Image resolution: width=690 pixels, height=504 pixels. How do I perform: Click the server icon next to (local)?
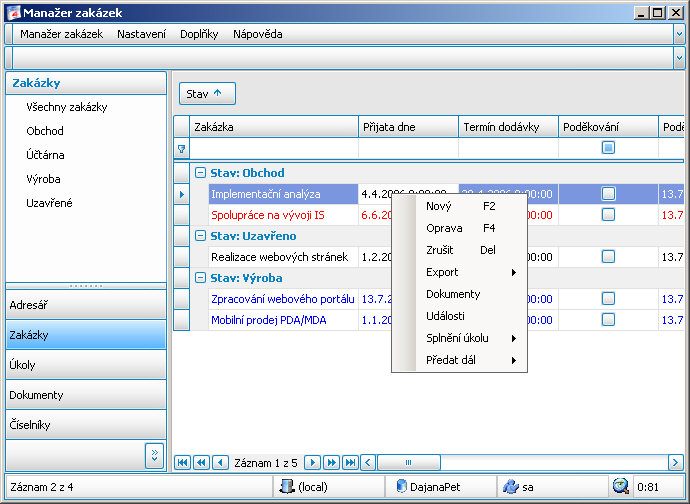(287, 487)
